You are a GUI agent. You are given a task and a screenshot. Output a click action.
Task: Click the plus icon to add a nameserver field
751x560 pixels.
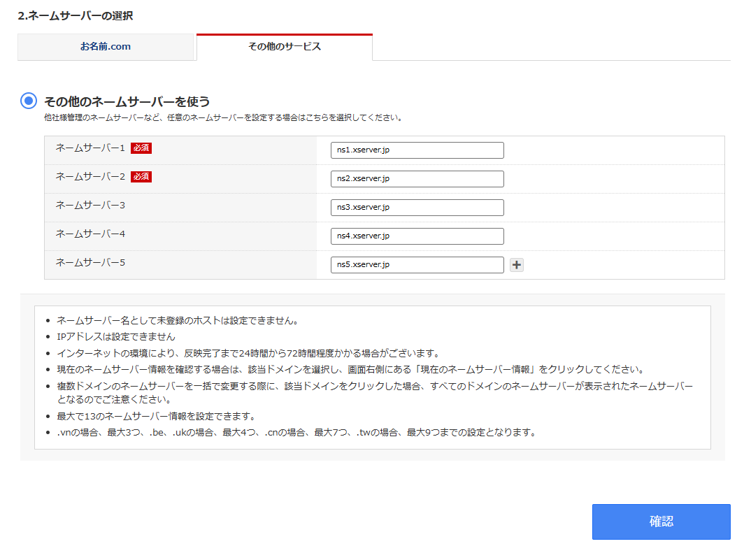(x=516, y=265)
